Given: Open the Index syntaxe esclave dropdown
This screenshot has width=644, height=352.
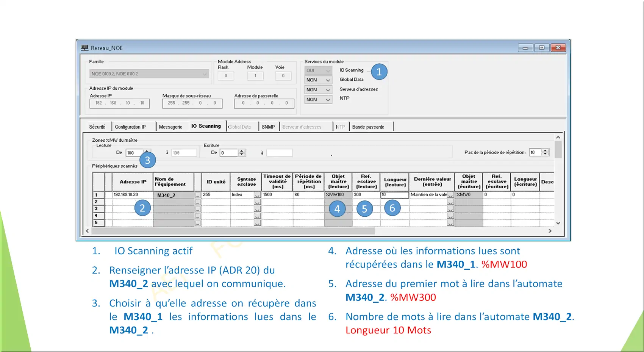Looking at the screenshot, I should 257,195.
